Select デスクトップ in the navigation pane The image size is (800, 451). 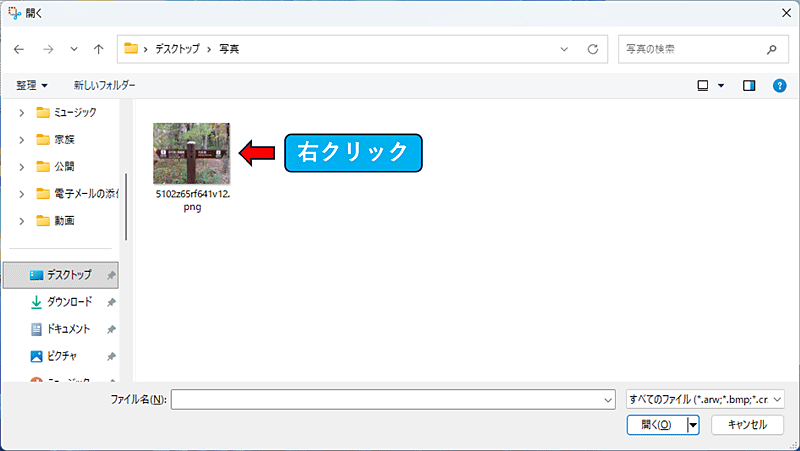coord(68,274)
